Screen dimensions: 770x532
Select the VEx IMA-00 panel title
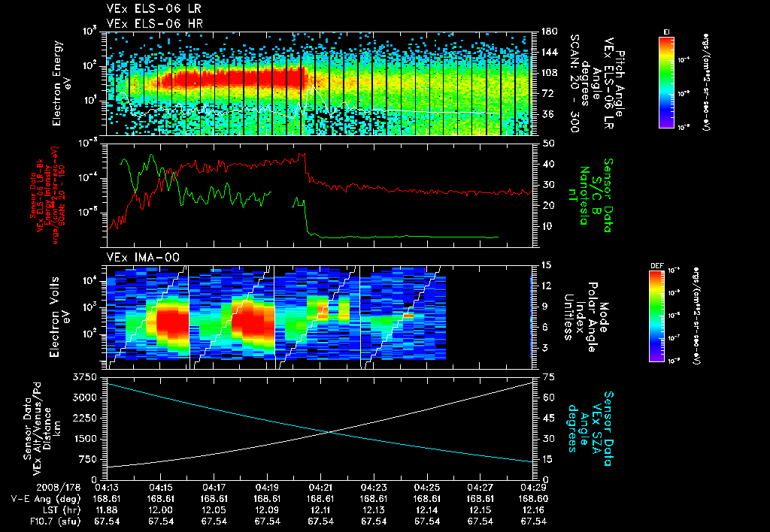(144, 258)
